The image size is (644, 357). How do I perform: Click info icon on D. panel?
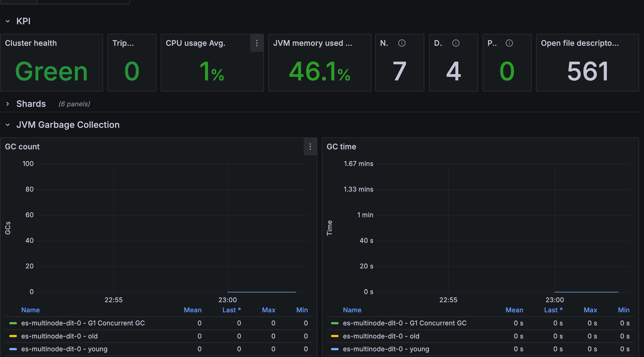click(x=456, y=43)
